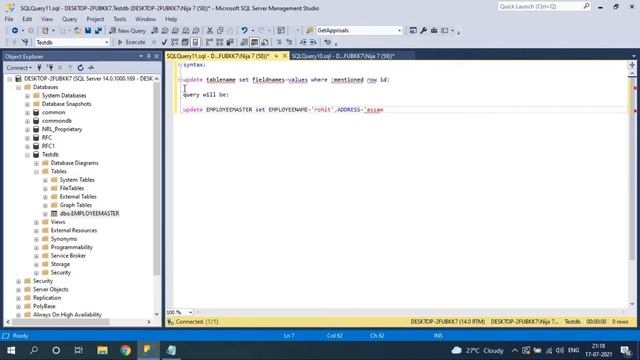Click the Open File folder icon

77,31
